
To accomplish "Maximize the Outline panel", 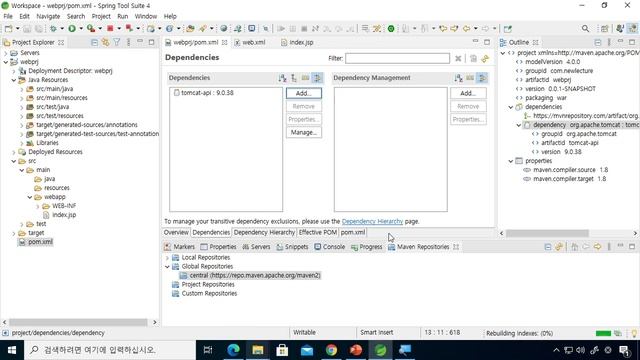I will pyautogui.click(x=632, y=42).
